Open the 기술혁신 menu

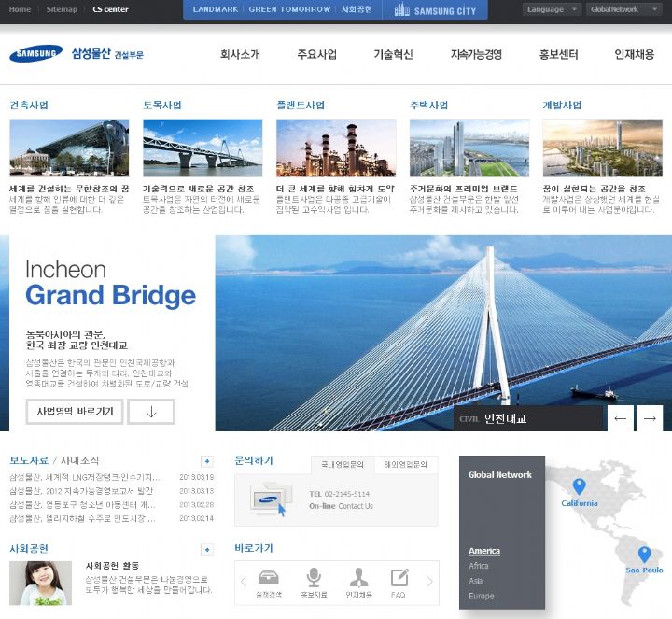click(393, 54)
